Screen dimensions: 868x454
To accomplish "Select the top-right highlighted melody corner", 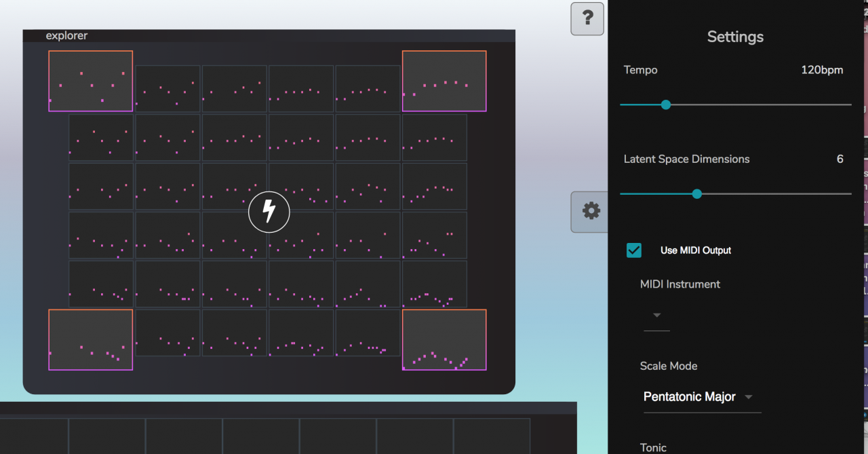I will click(x=444, y=81).
